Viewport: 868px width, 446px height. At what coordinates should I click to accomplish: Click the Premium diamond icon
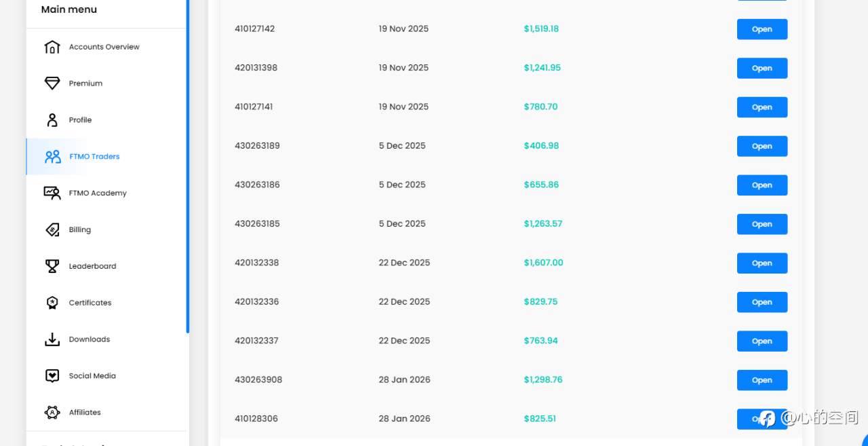tap(52, 83)
